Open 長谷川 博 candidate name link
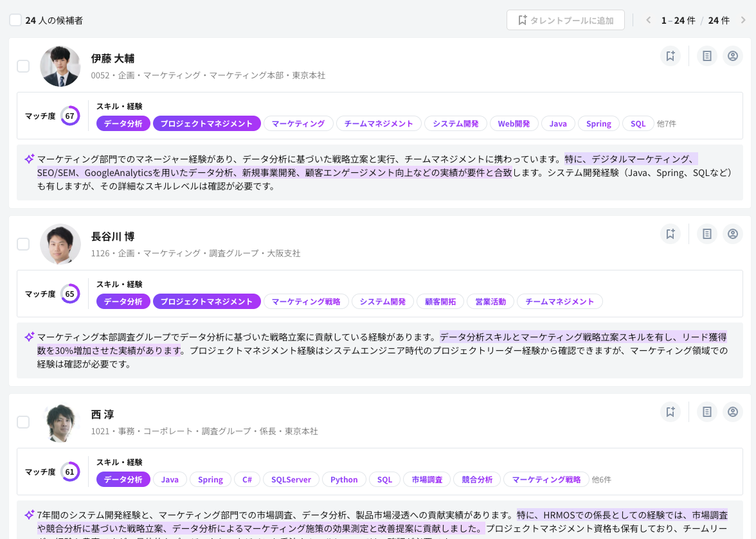This screenshot has width=756, height=539. pyautogui.click(x=113, y=236)
